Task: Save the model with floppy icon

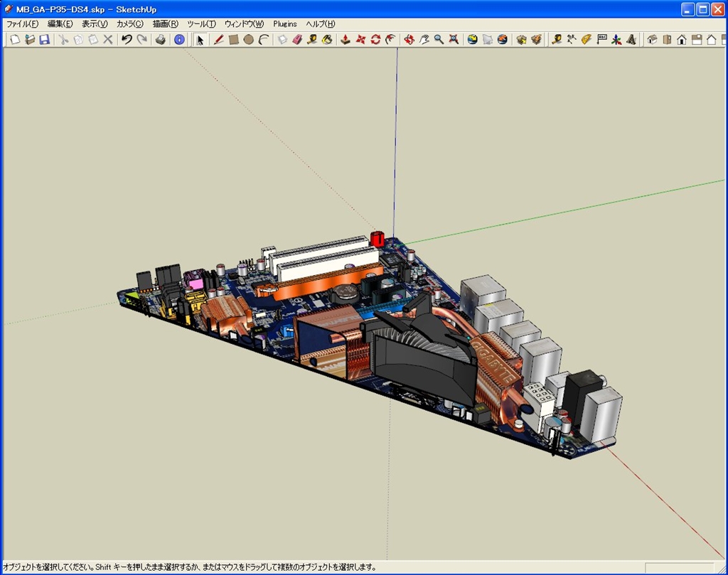Action: pyautogui.click(x=44, y=40)
